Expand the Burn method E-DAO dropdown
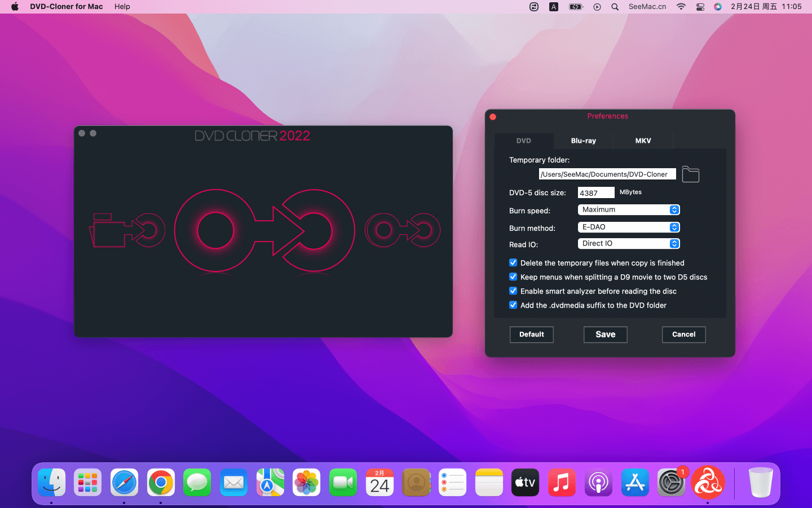The width and height of the screenshot is (812, 508). point(629,227)
